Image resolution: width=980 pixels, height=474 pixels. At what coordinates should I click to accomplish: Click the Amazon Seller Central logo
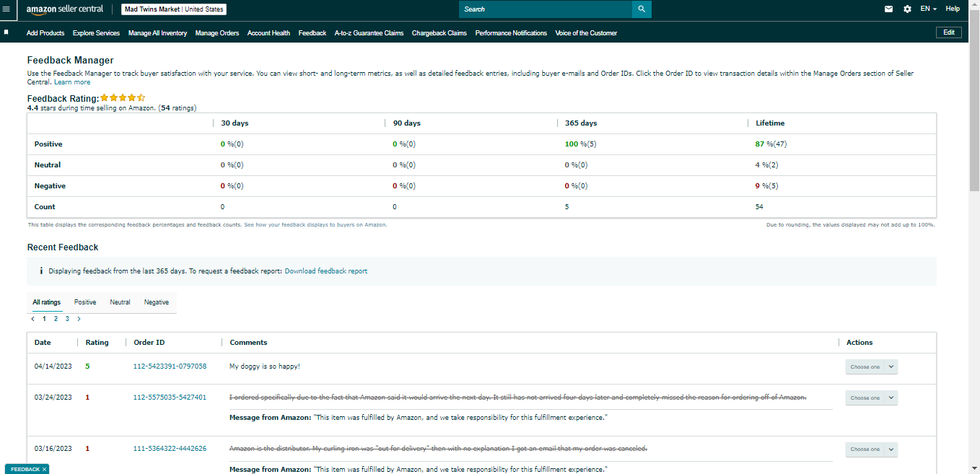click(65, 9)
